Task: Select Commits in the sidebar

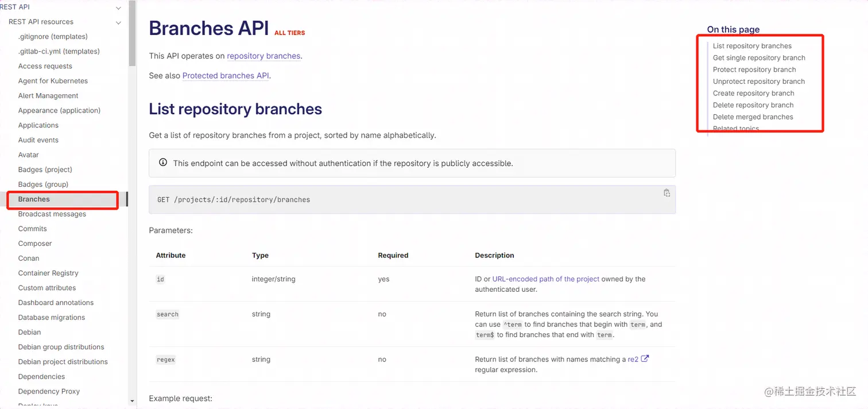Action: [32, 229]
